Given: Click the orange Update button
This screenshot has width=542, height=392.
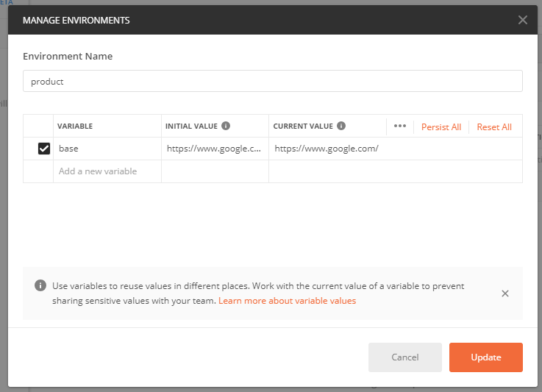Looking at the screenshot, I should [485, 357].
